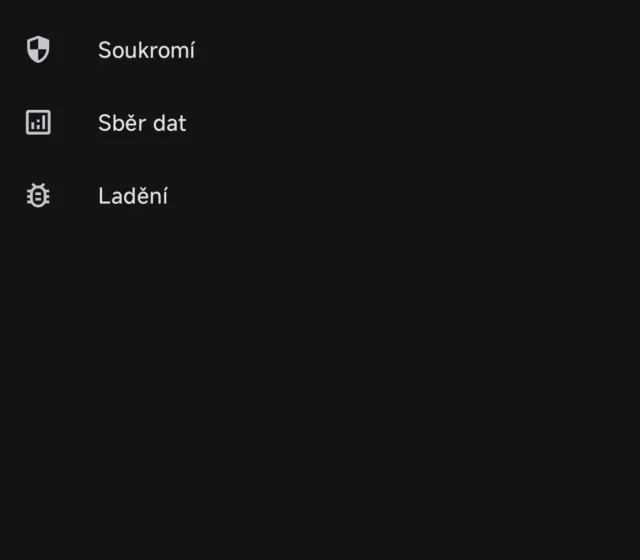
Task: Click the shield icon beside Soukromí
Action: pos(38,50)
